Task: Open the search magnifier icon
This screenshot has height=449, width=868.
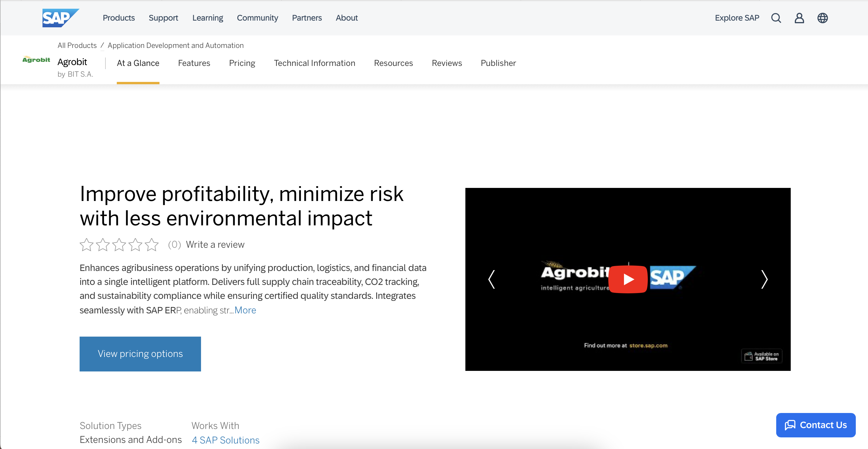Action: point(776,18)
